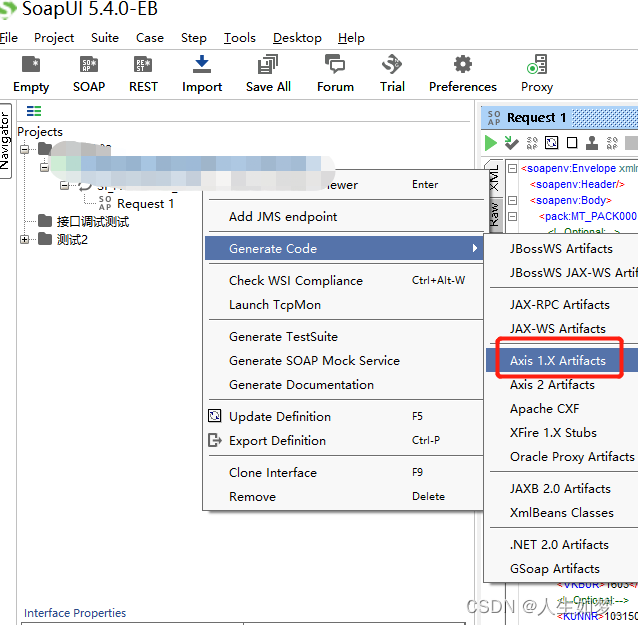
Task: Fold the pack:MT_PACK000 XML element
Action: pos(512,216)
